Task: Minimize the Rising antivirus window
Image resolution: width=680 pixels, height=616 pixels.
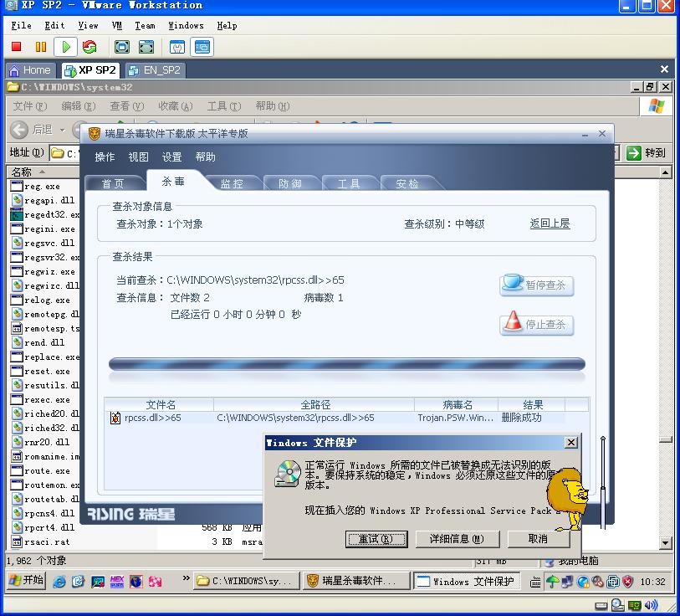Action: [x=585, y=135]
